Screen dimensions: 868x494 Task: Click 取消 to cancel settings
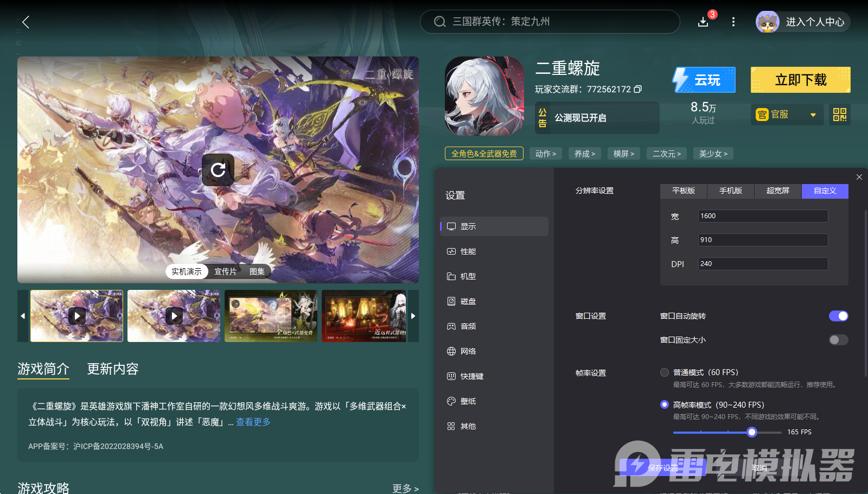759,468
